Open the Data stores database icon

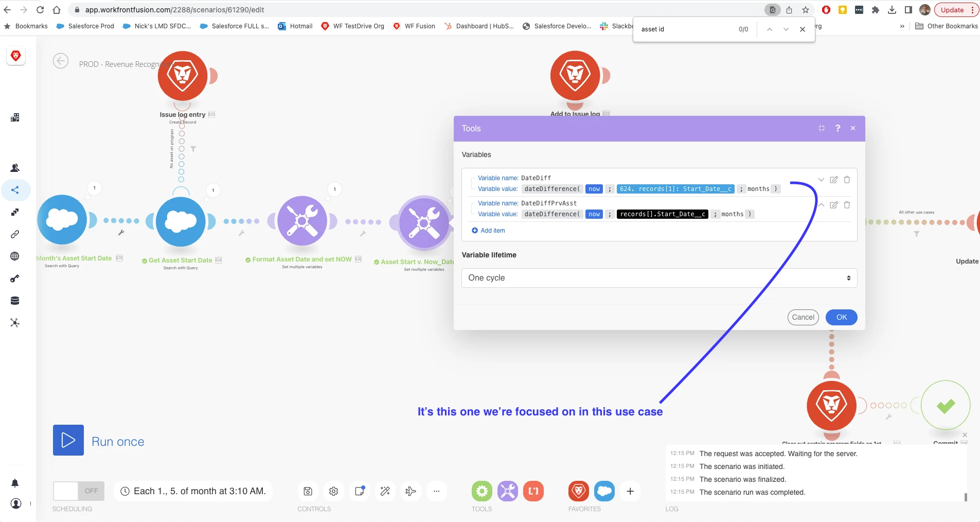click(x=15, y=301)
